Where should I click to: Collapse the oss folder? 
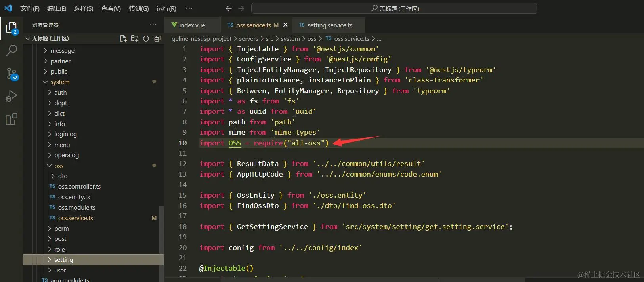tap(93, 166)
